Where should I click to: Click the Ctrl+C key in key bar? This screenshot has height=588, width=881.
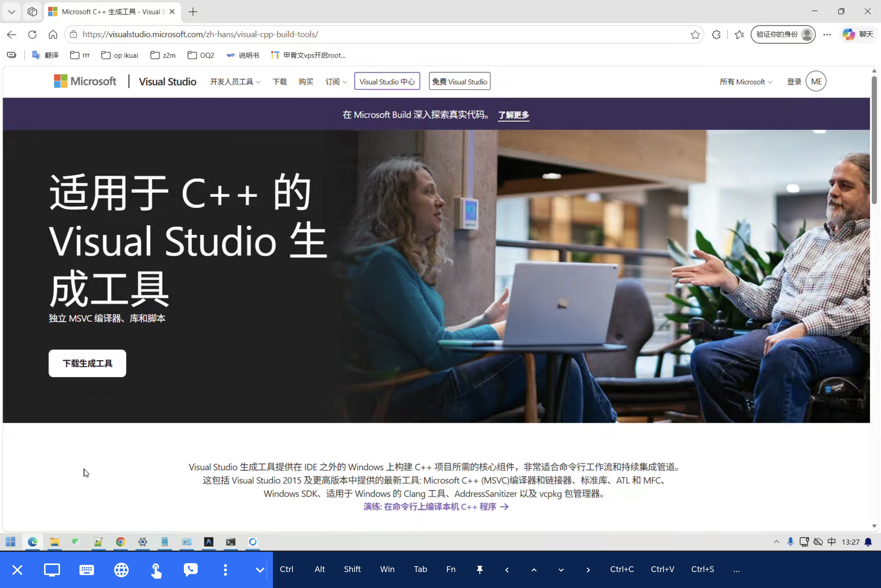coord(622,569)
